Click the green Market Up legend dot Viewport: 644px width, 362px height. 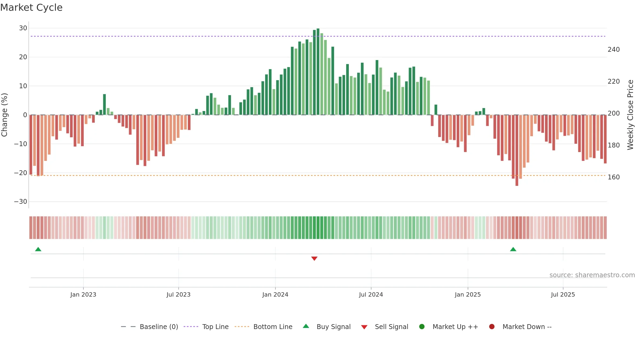click(x=422, y=327)
